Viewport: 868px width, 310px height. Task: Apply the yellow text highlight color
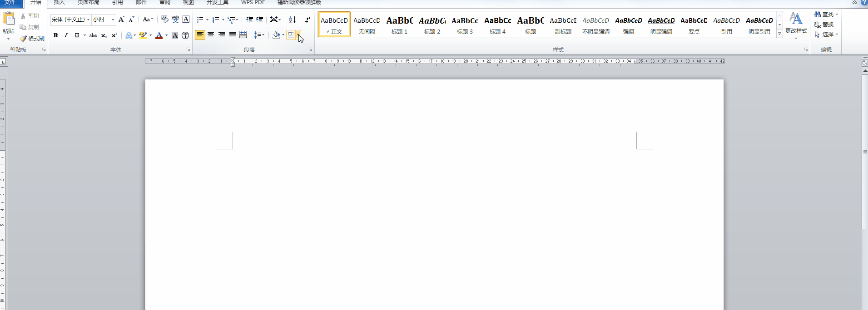(x=143, y=35)
